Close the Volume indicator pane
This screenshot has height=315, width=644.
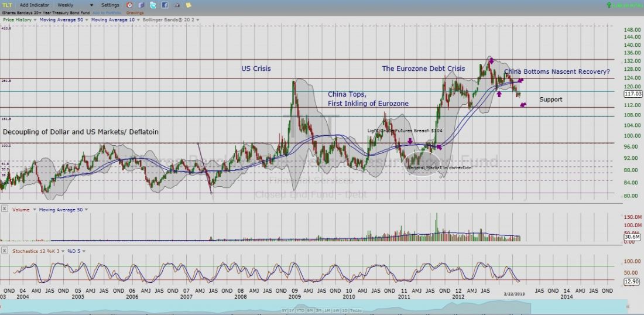point(5,208)
